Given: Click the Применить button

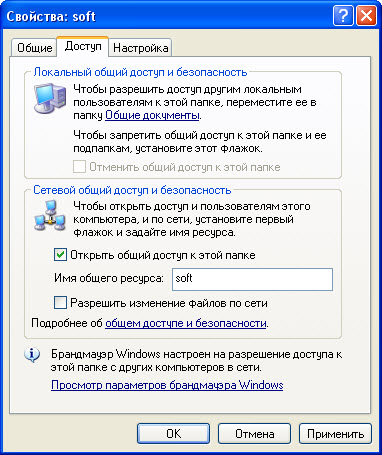Looking at the screenshot, I should pos(335,434).
